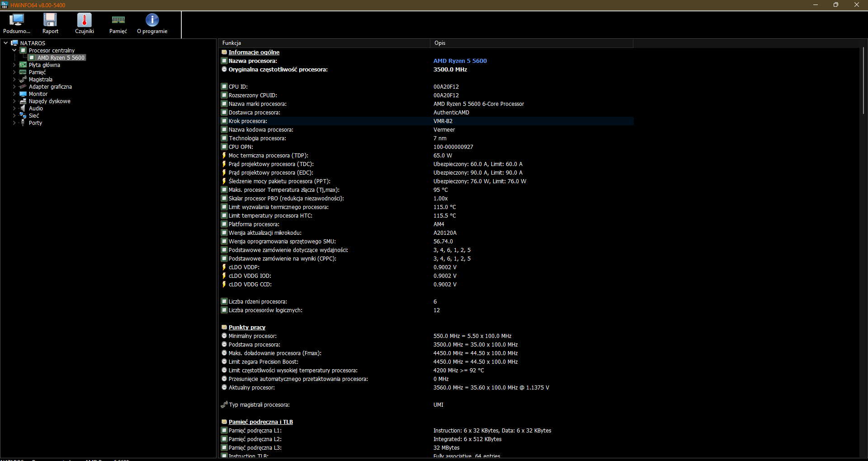Screen dimensions: 868x461
Task: Click the Sieć network icon
Action: coord(23,115)
